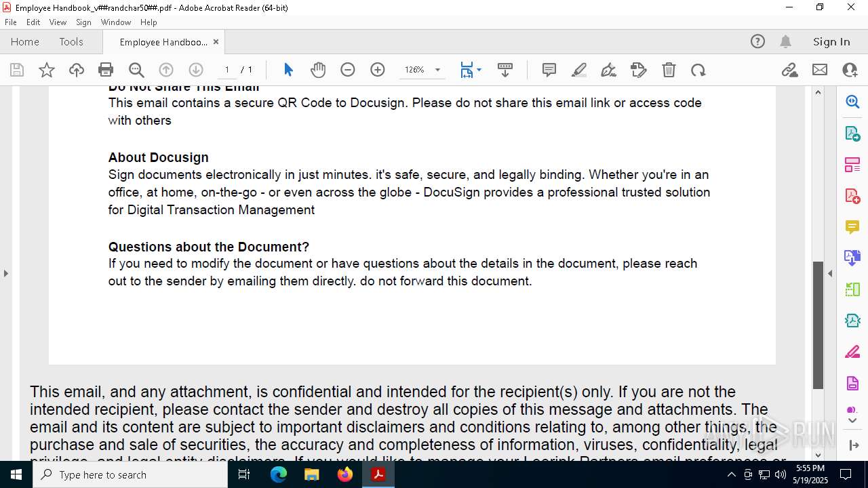Open the File menu

coord(11,22)
